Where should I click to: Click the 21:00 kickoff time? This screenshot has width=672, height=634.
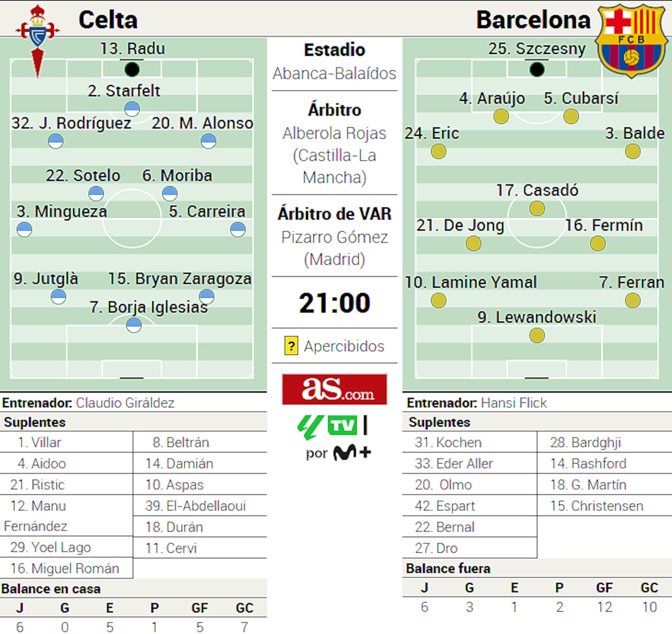pos(334,303)
